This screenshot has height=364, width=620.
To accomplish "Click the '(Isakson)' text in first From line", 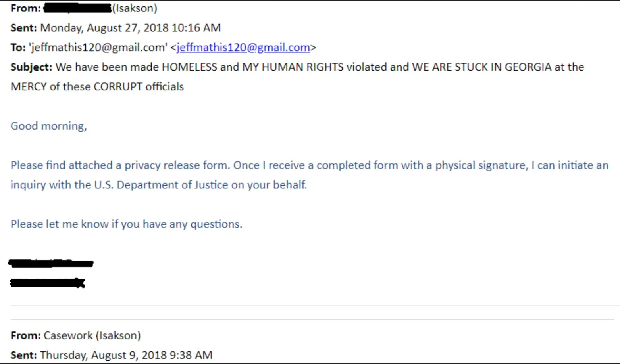I will click(135, 8).
